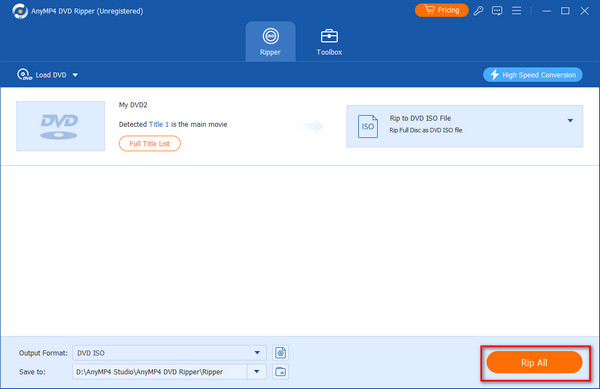Open the Full Title List
The height and width of the screenshot is (389, 600).
[150, 143]
